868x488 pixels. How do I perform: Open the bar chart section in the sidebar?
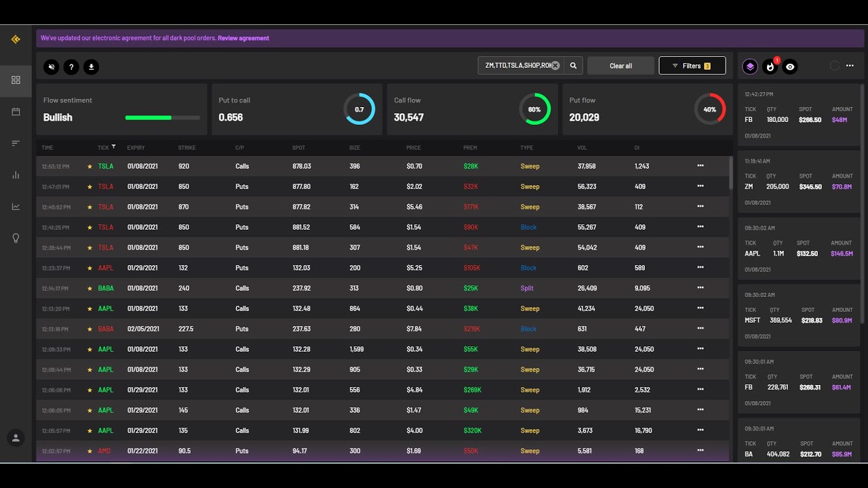tap(16, 175)
